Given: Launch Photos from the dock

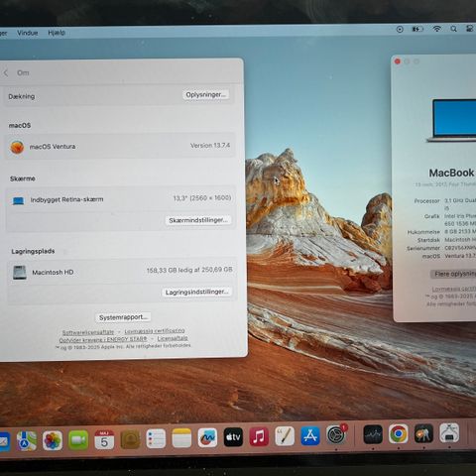Looking at the screenshot, I should click(53, 440).
